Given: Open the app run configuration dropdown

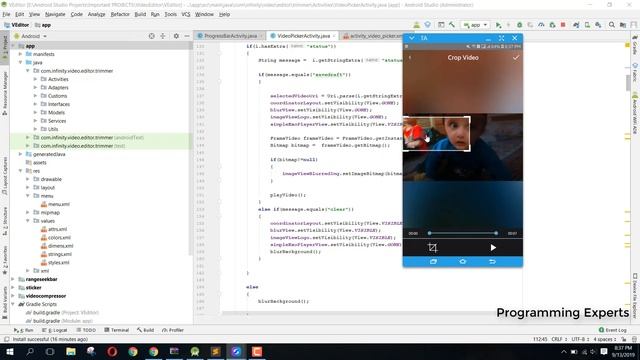Looking at the screenshot, I should [475, 25].
